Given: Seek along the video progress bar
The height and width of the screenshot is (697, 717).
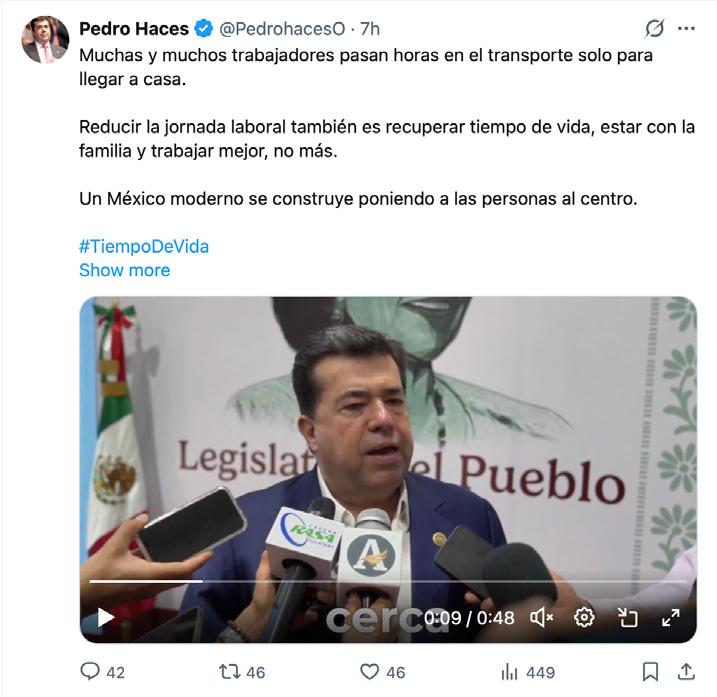Looking at the screenshot, I should click(388, 581).
